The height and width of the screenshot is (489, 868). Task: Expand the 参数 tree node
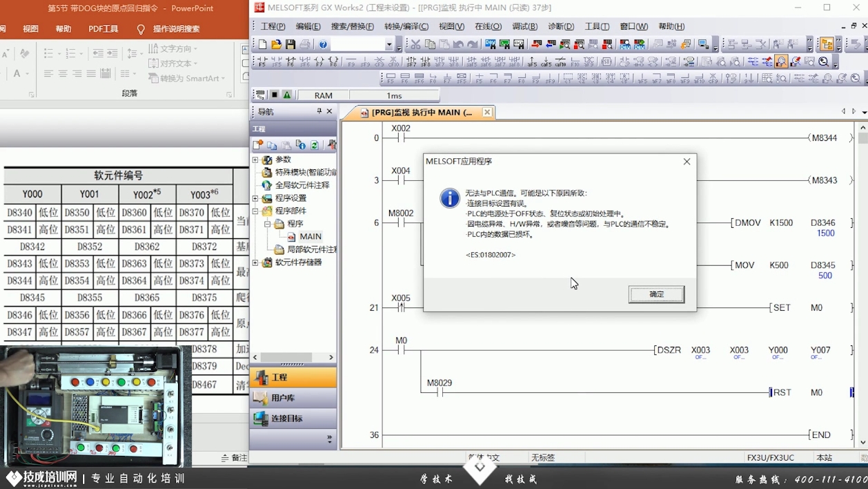tap(255, 160)
